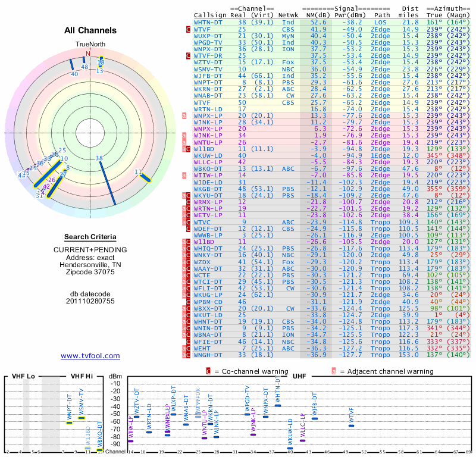Click the WJFB-DT marker in UHF chart
Image resolution: width=476 pixels, height=457 pixels.
coord(315,419)
